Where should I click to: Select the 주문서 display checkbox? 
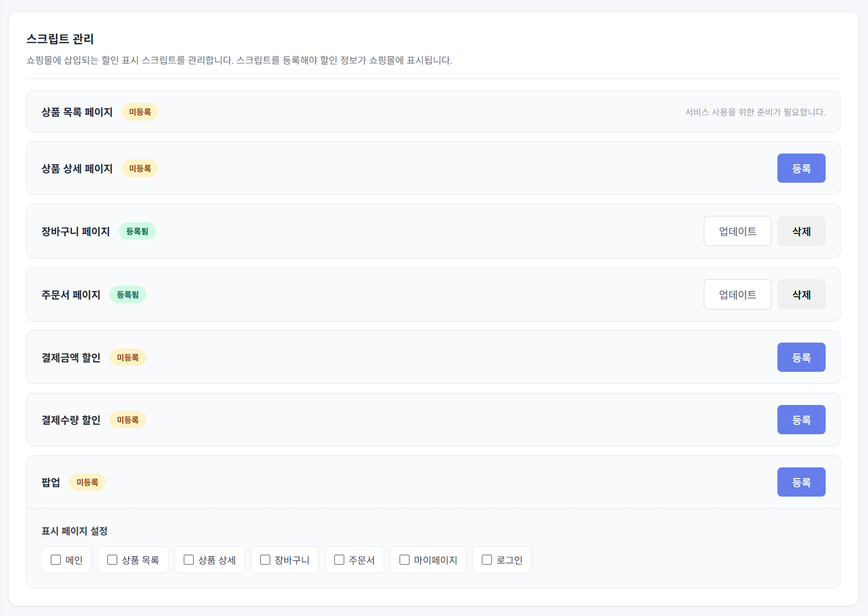340,560
